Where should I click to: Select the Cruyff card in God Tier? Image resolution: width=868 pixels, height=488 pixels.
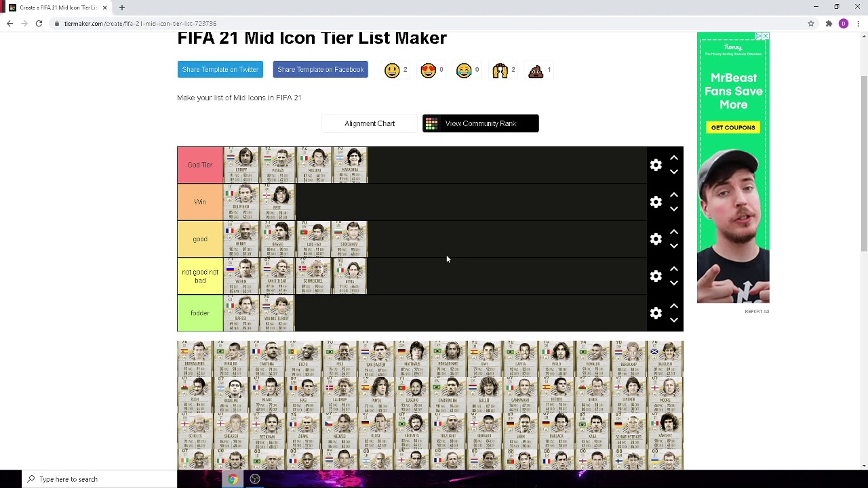241,165
